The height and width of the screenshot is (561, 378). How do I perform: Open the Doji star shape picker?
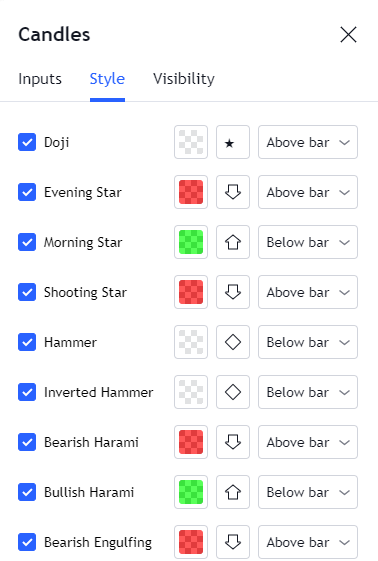pyautogui.click(x=233, y=142)
